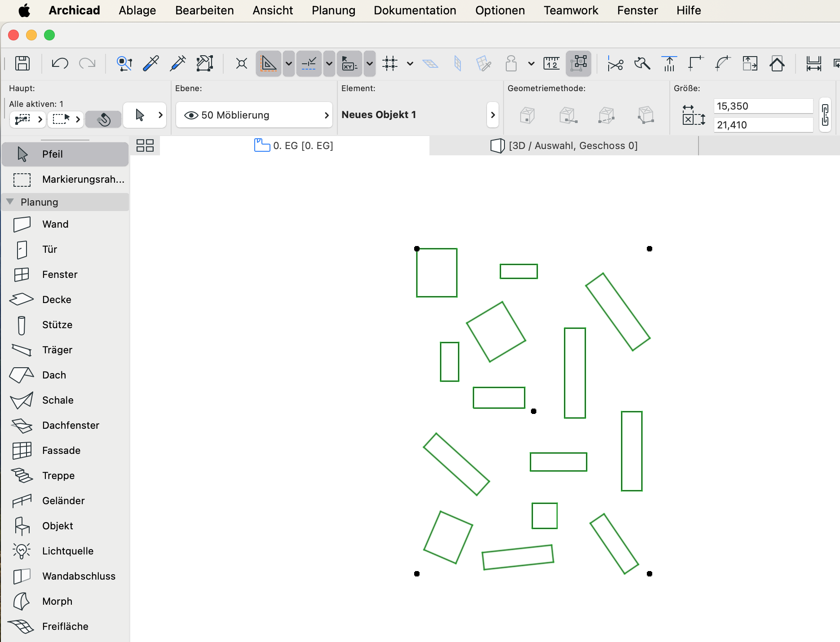Image resolution: width=840 pixels, height=642 pixels.
Task: Click the Redo arrow icon
Action: pyautogui.click(x=87, y=63)
